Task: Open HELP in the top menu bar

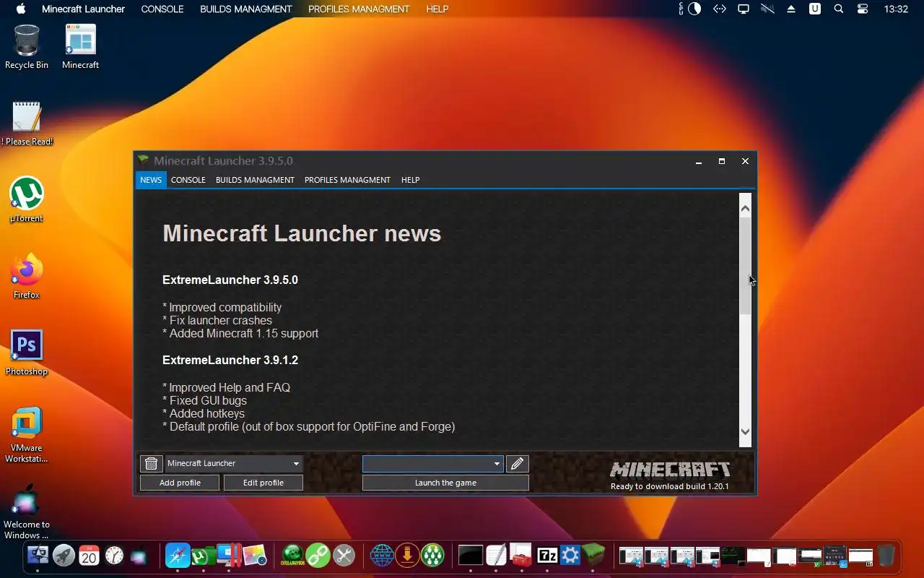Action: point(437,9)
